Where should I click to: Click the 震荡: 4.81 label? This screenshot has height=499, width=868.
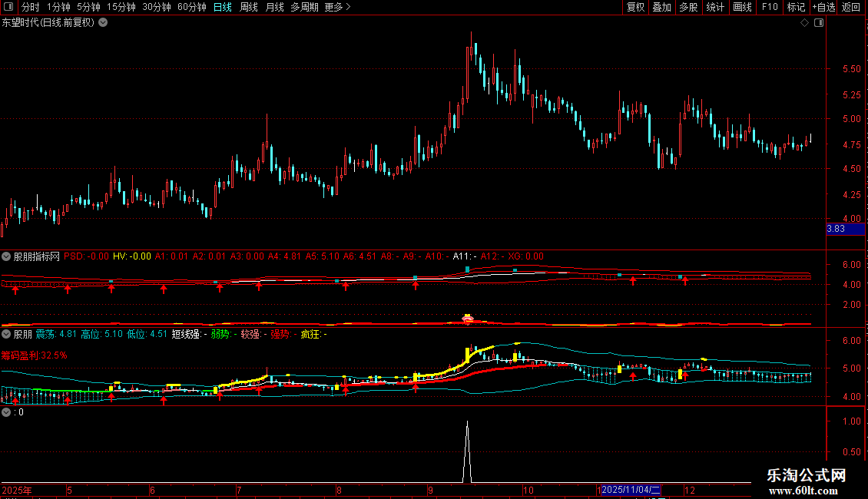[56, 334]
